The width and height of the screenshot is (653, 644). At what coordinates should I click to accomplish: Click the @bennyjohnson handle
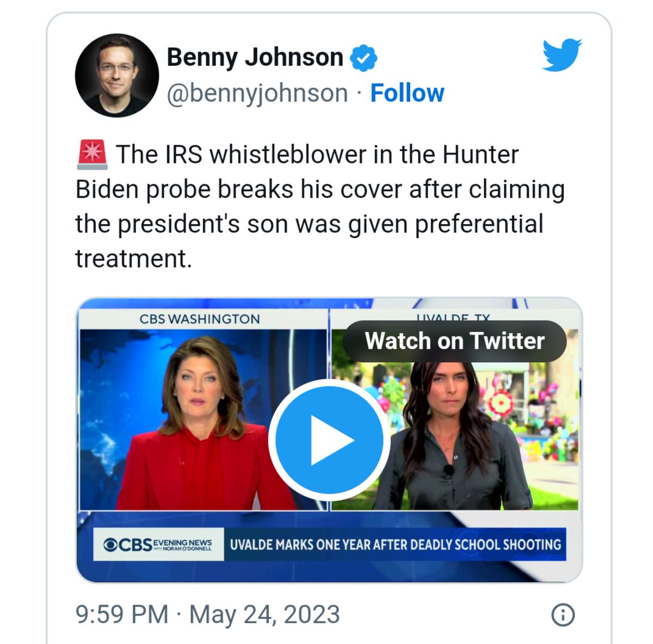257,93
